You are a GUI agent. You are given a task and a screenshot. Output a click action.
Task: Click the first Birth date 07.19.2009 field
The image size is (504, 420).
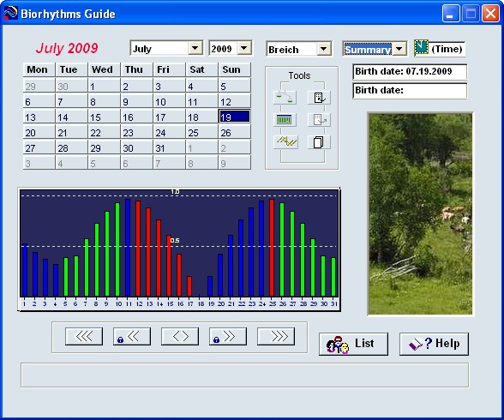pos(410,72)
